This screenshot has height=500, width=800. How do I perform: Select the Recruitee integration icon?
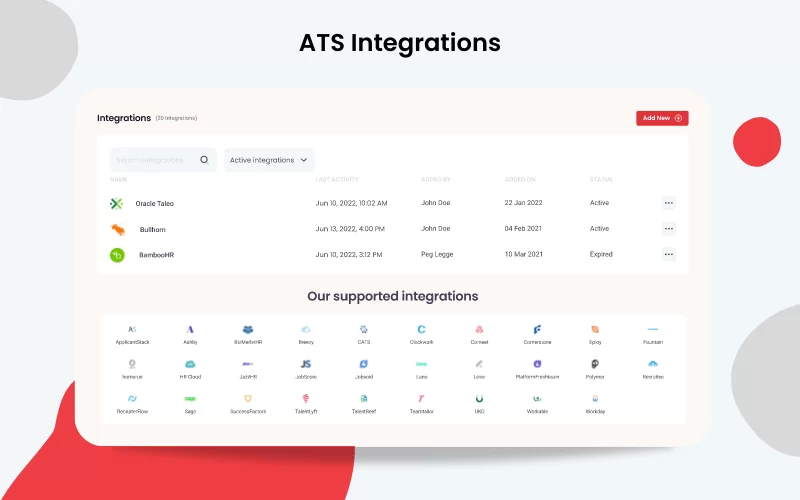tap(653, 364)
